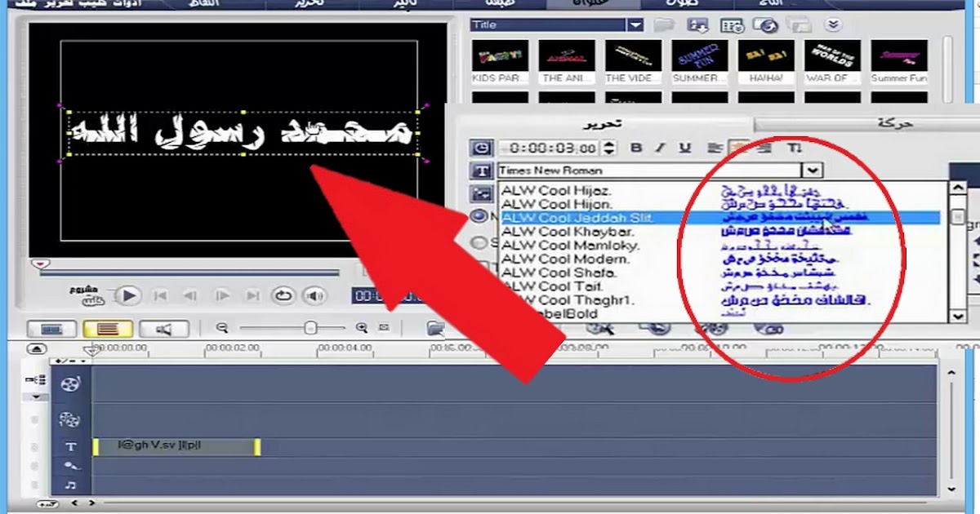Screen dimensions: 980x514
Task: Open the Times New Roman font dropdown arrow
Action: click(811, 171)
